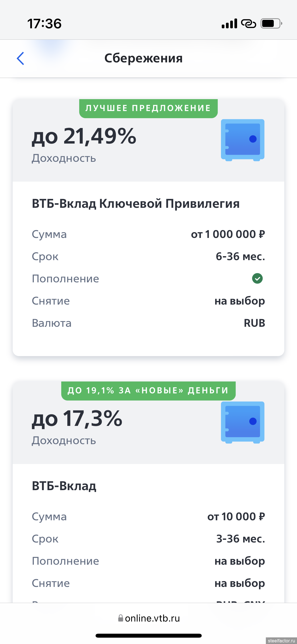Tap the battery status icon
297x644 pixels.
(x=271, y=24)
